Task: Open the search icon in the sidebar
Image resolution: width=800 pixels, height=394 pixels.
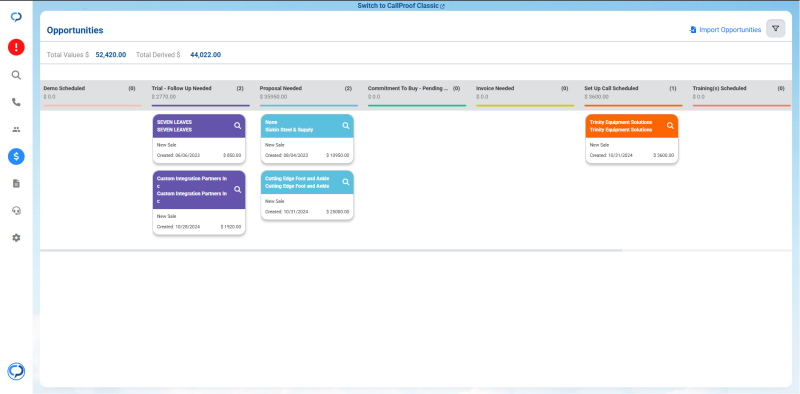Action: pos(16,75)
